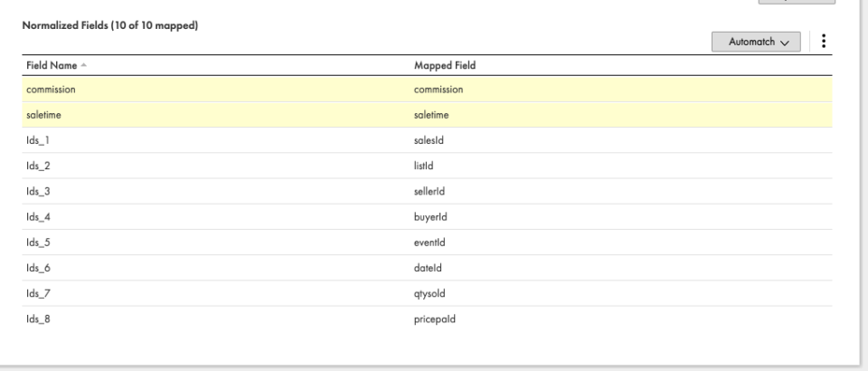The image size is (868, 371).
Task: Select the Ids_3 field row
Action: [x=427, y=191]
